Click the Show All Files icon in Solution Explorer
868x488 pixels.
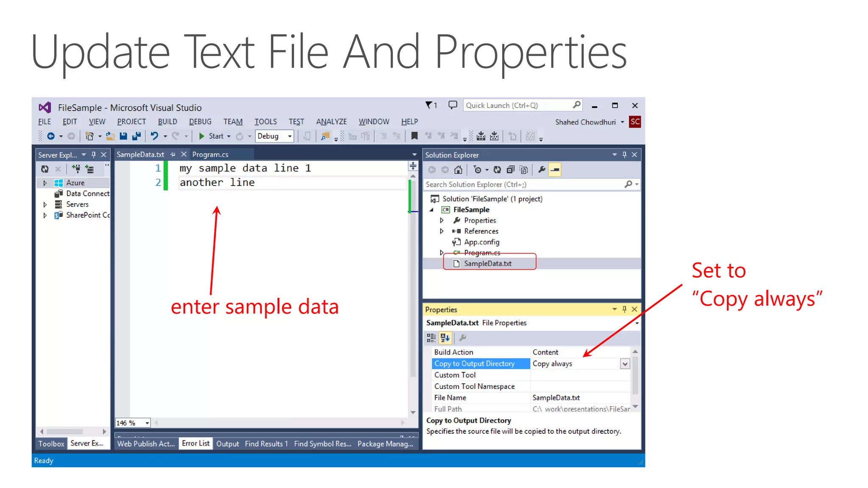click(x=524, y=170)
